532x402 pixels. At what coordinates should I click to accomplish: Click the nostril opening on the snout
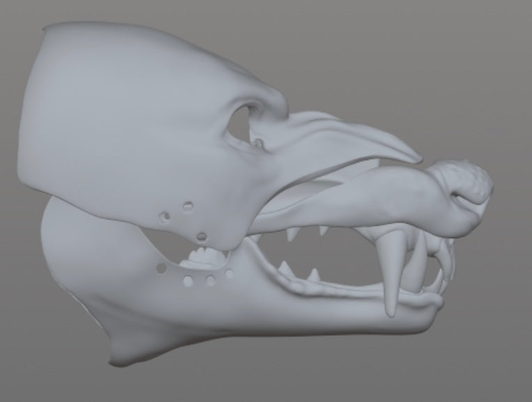tap(463, 197)
